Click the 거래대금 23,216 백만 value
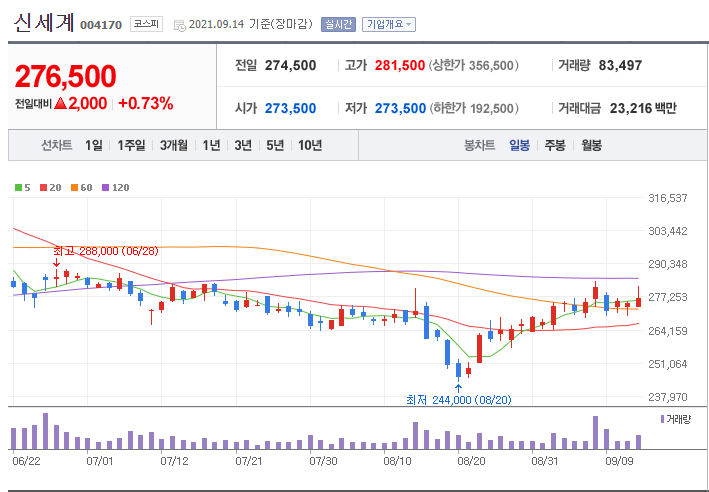Screen dimensions: 709x492 [643, 109]
